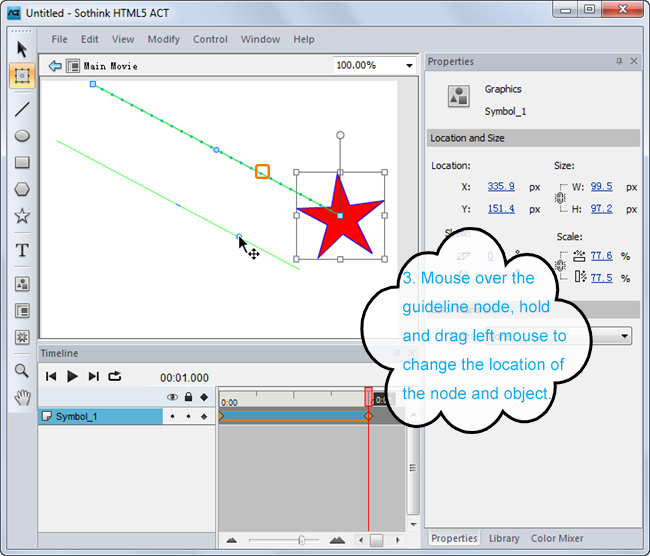Viewport: 650px width, 556px height.
Task: Open the Modify menu
Action: click(164, 39)
